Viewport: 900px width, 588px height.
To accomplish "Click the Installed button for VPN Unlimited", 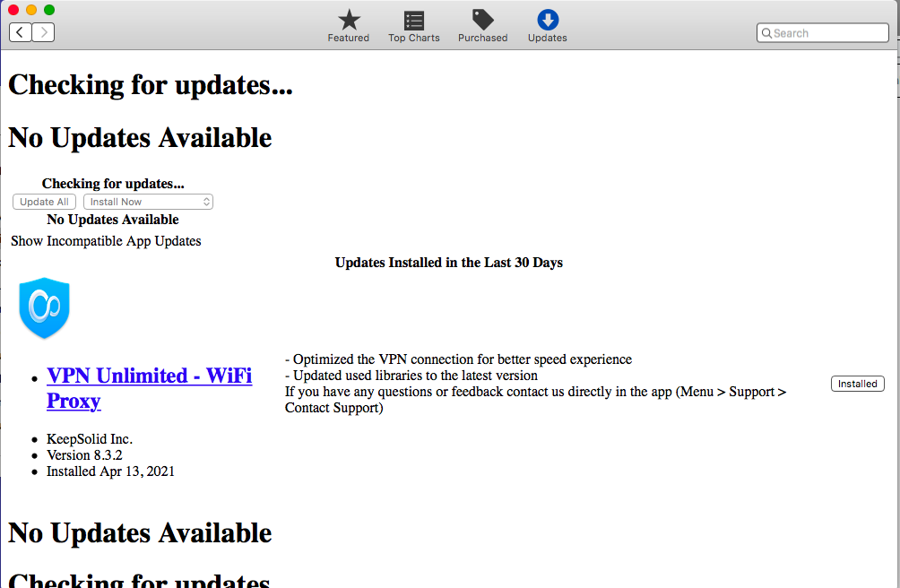I will tap(858, 384).
